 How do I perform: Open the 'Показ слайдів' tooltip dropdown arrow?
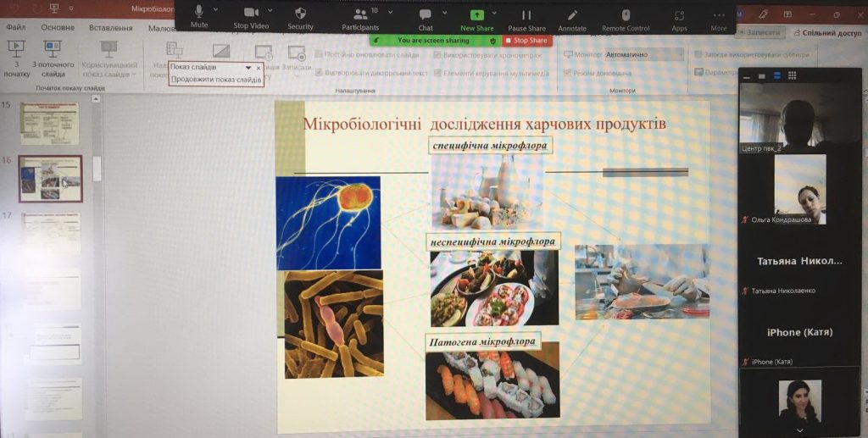pos(248,67)
